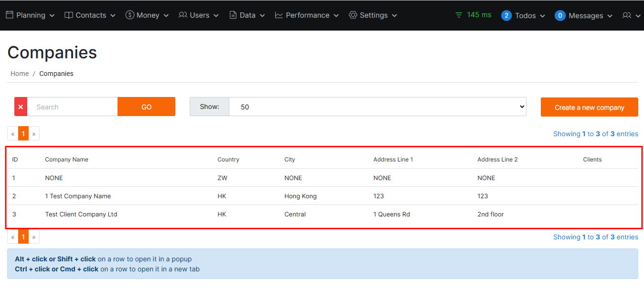The width and height of the screenshot is (644, 290).
Task: Click the Users people icon
Action: (x=183, y=15)
